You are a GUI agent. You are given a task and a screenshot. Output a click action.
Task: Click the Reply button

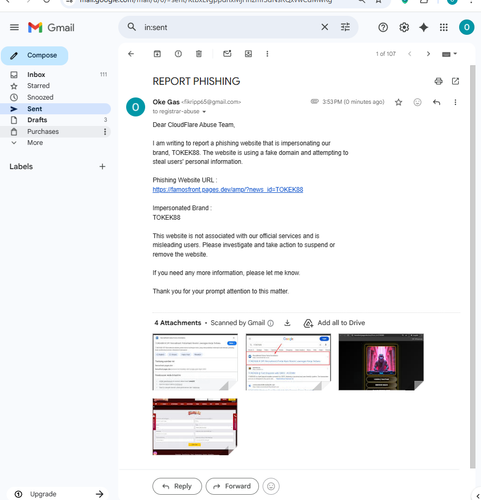(x=177, y=486)
